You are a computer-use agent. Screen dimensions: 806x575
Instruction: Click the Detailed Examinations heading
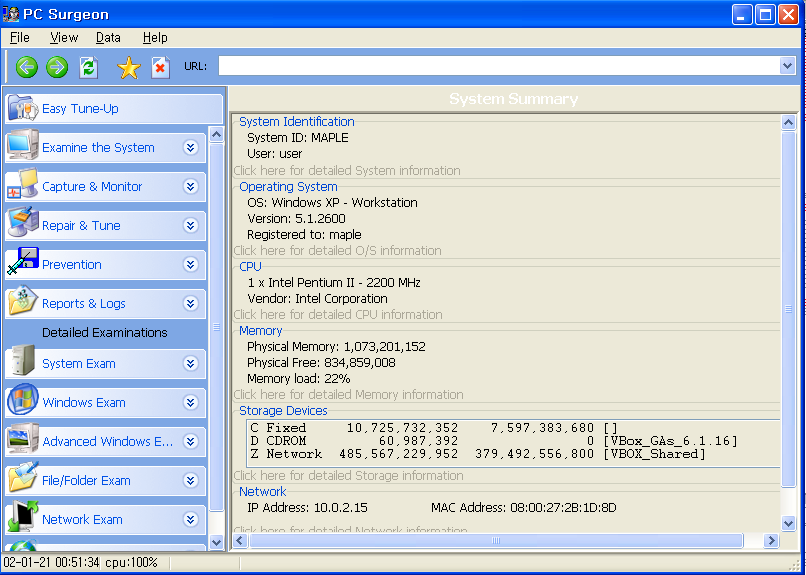coord(105,332)
